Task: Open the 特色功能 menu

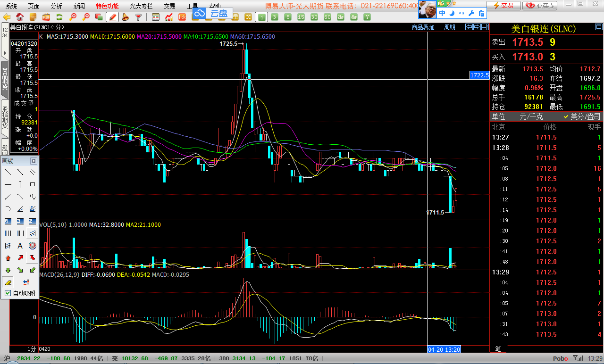Action: pyautogui.click(x=107, y=6)
